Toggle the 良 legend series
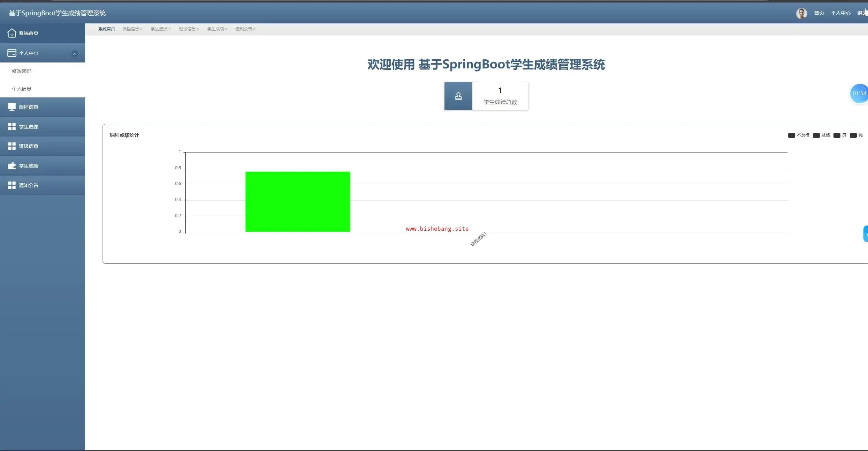868x451 pixels. 840,135
